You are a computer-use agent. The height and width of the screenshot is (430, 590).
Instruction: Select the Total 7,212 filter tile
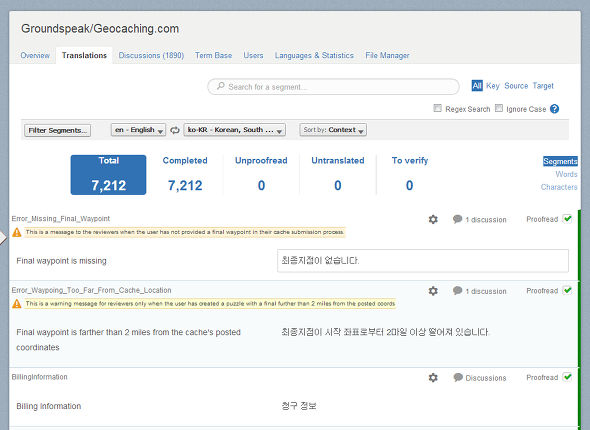pyautogui.click(x=108, y=175)
